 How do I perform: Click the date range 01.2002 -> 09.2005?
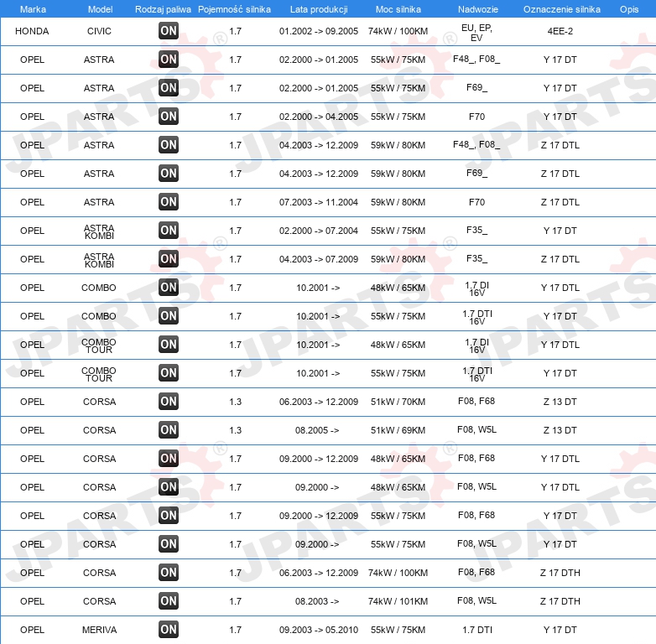(x=319, y=31)
